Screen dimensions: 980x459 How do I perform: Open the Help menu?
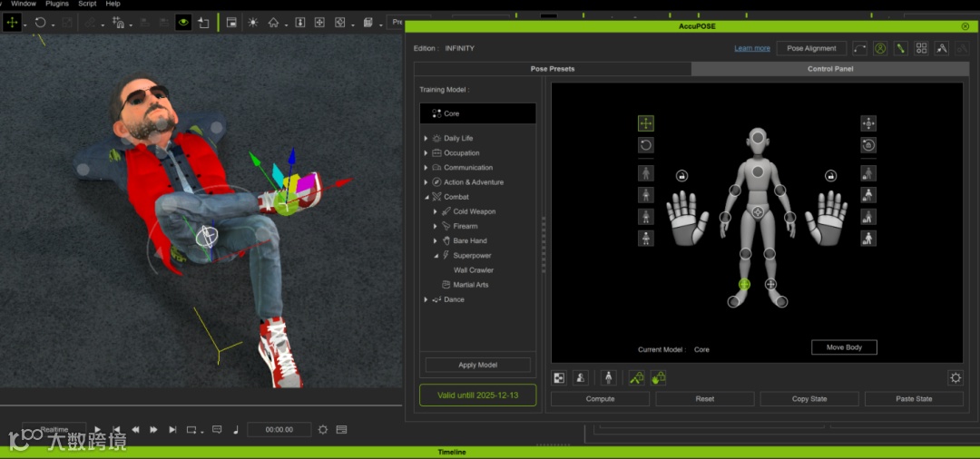113,4
